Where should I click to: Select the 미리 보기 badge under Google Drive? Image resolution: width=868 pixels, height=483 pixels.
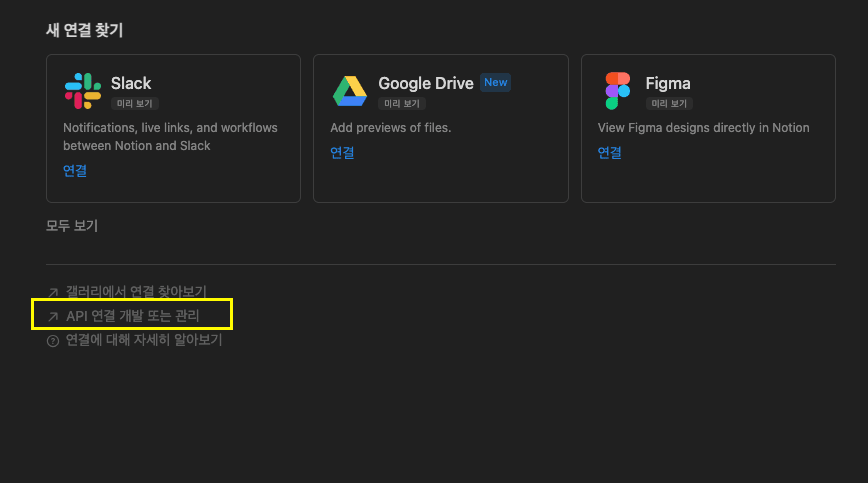coord(401,103)
